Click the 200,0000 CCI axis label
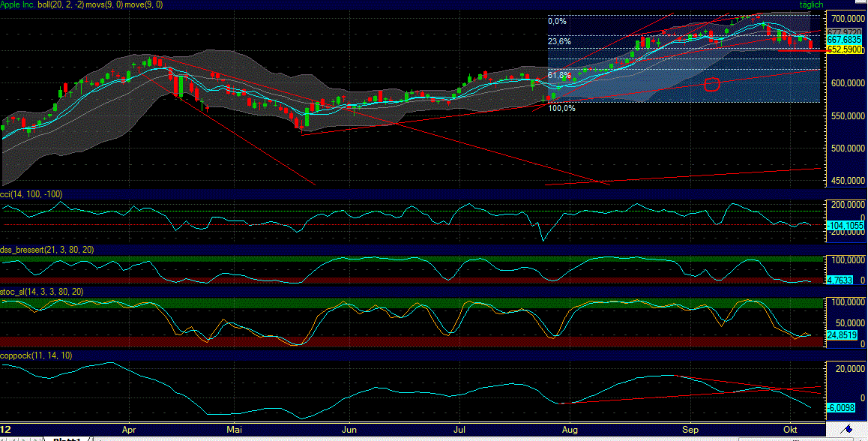 pos(848,205)
